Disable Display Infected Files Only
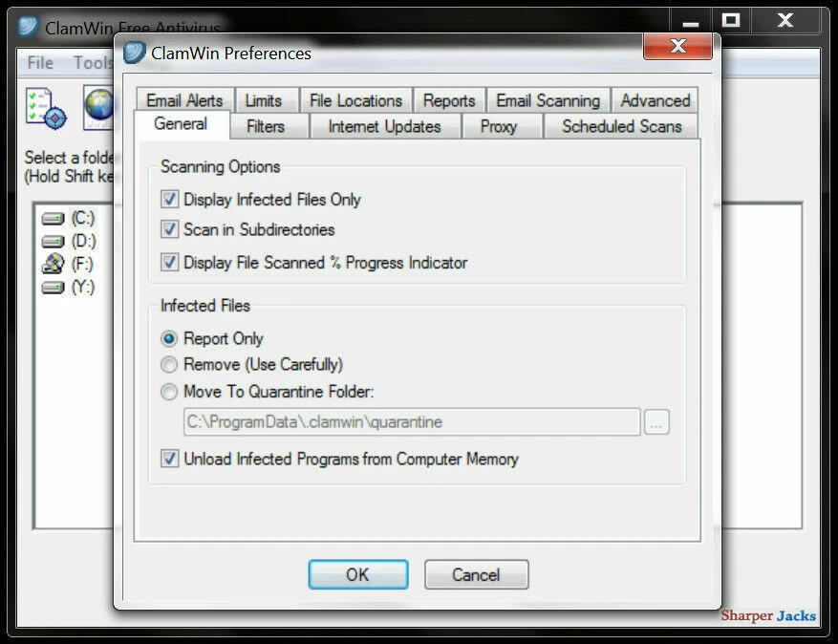The width and height of the screenshot is (838, 644). point(168,200)
